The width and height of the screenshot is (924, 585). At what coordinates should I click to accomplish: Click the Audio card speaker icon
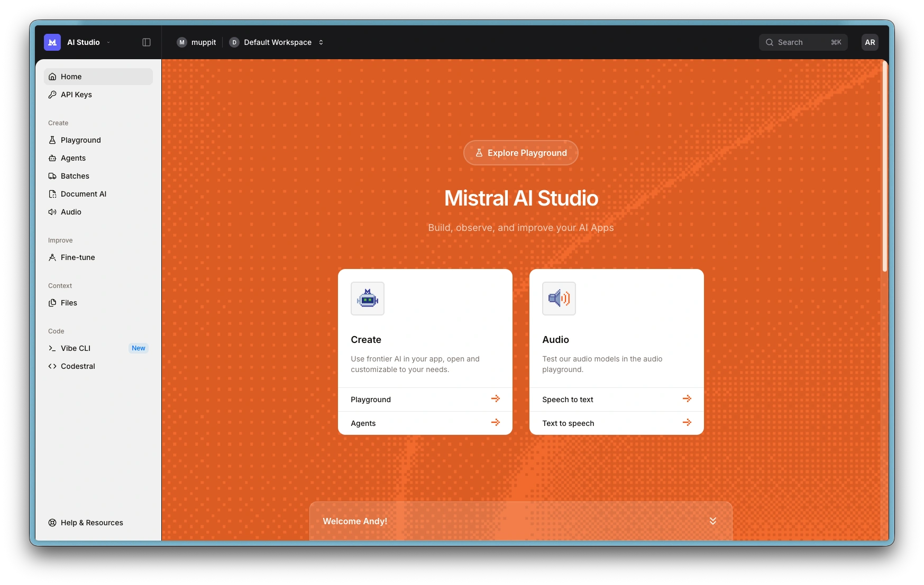pos(559,299)
